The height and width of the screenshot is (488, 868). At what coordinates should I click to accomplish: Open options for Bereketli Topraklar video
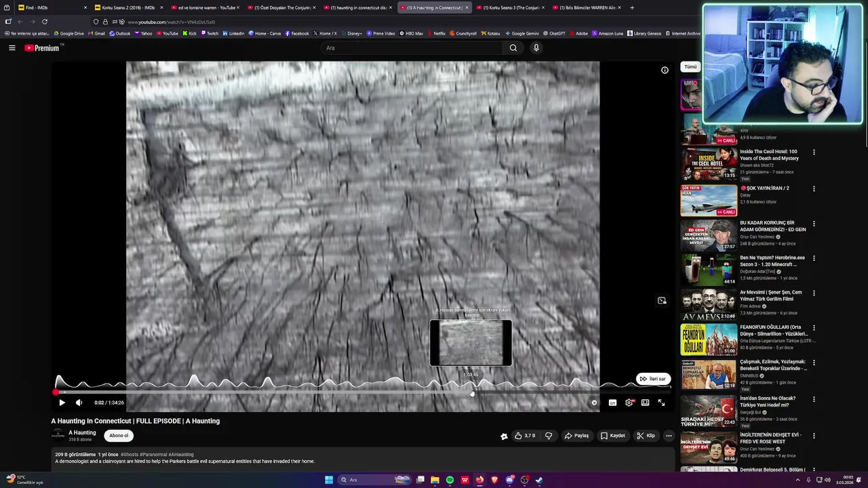tap(814, 362)
